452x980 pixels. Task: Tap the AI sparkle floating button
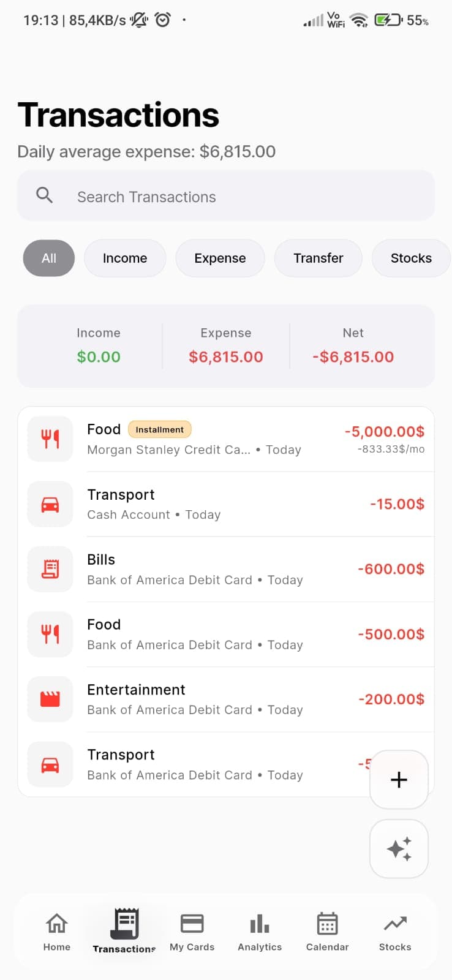[399, 849]
